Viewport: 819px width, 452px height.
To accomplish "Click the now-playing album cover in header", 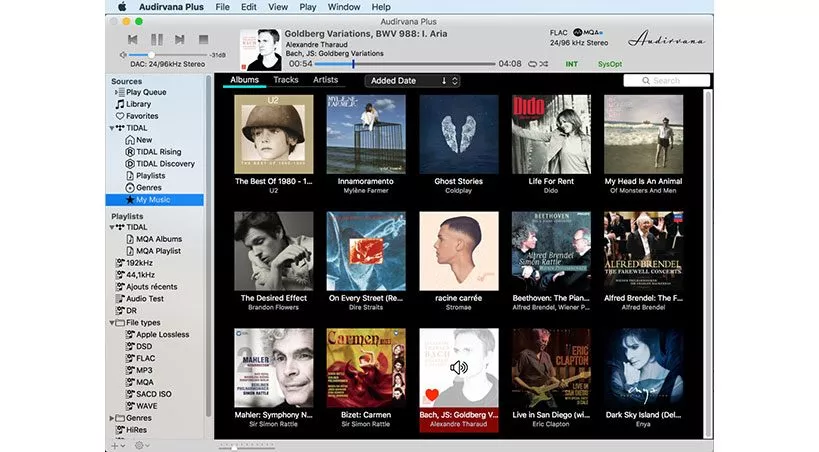I will [261, 50].
